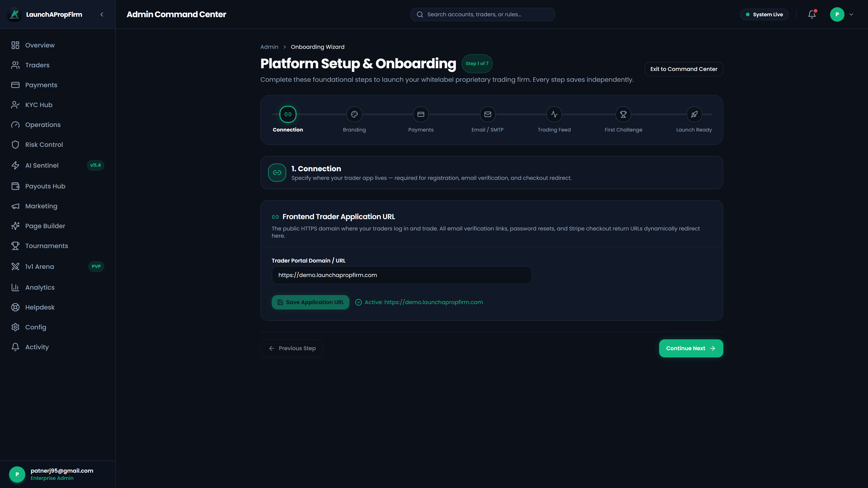Click Continue Next button
Screen dimensions: 868x488
tap(691, 348)
